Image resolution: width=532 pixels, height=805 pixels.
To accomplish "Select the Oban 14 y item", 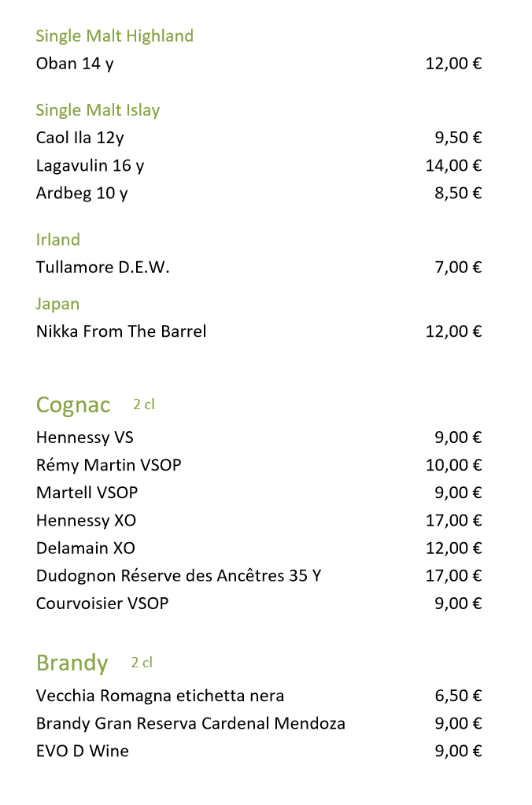I will (75, 64).
